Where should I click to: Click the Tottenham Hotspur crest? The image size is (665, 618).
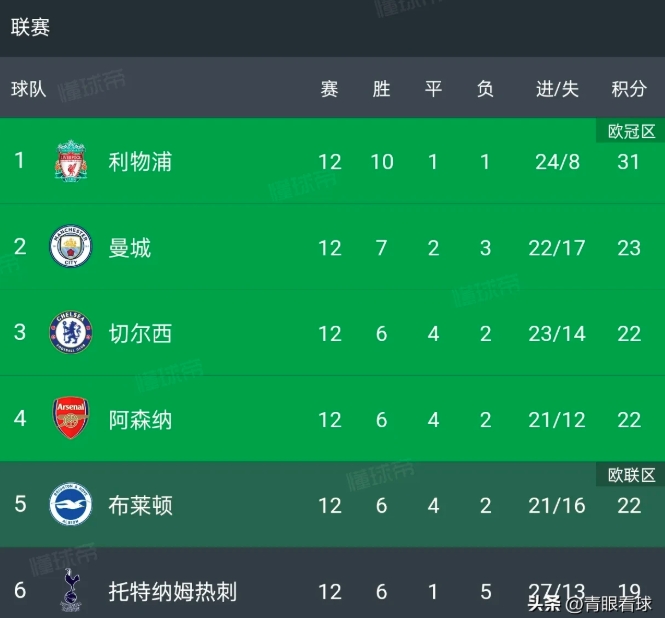[71, 590]
